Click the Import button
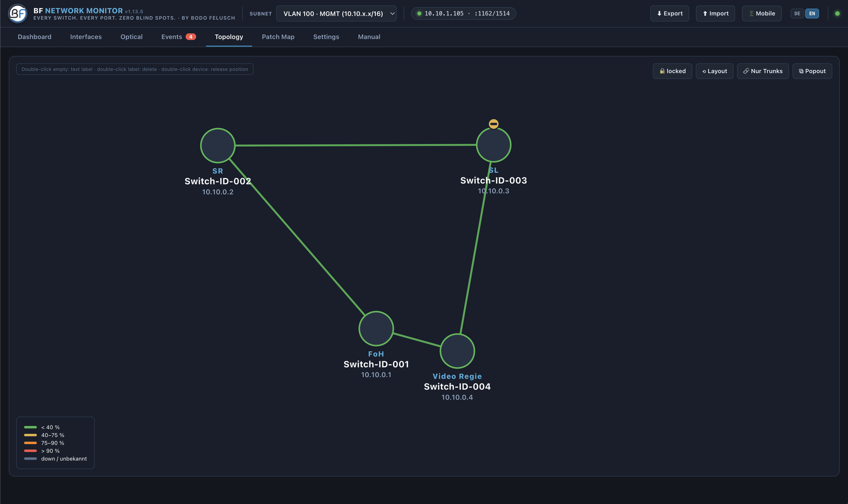848x504 pixels. coord(715,13)
